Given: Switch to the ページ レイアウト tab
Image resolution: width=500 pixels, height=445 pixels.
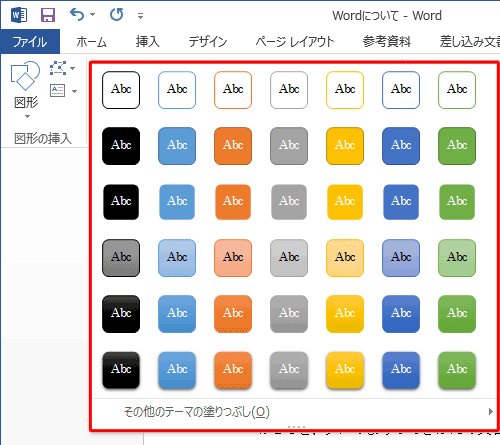Looking at the screenshot, I should [295, 42].
